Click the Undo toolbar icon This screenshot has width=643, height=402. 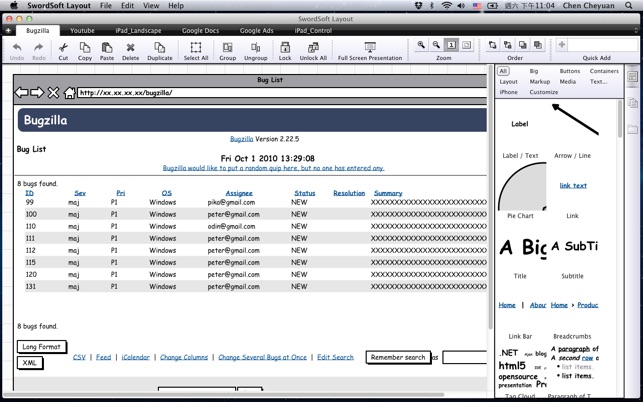click(17, 47)
